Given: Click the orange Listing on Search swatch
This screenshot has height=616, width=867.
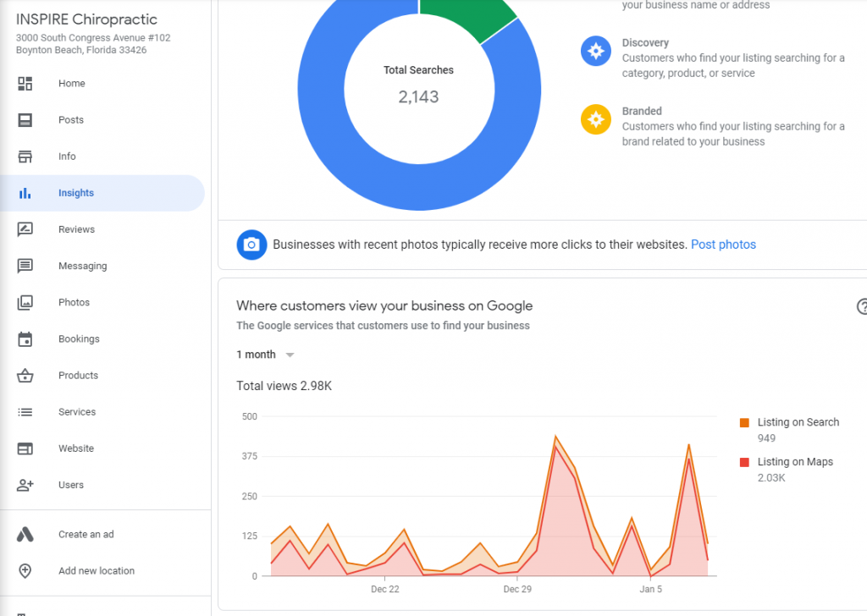Looking at the screenshot, I should coord(744,422).
